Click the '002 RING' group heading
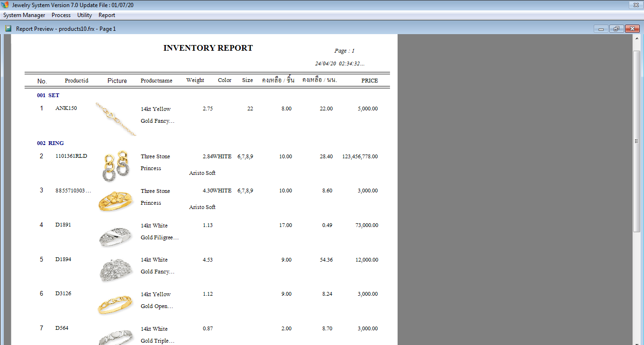Image resolution: width=644 pixels, height=345 pixels. (x=51, y=143)
